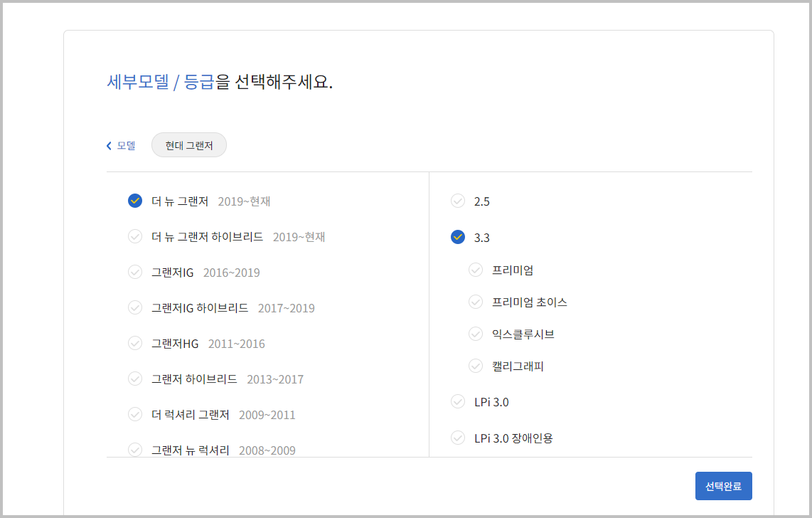
Task: Click the 2019~현재 year text of 더 뉴 그랜저 하이브리드
Action: pyautogui.click(x=299, y=237)
